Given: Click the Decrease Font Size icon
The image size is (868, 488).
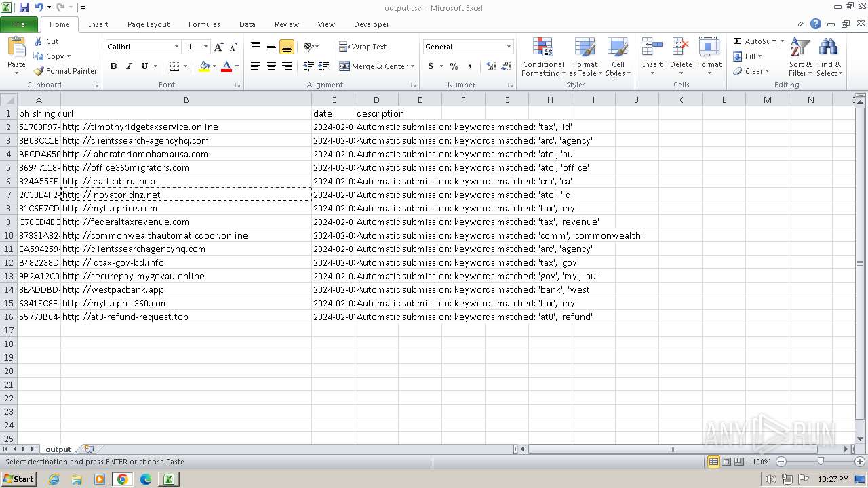Looking at the screenshot, I should (233, 47).
